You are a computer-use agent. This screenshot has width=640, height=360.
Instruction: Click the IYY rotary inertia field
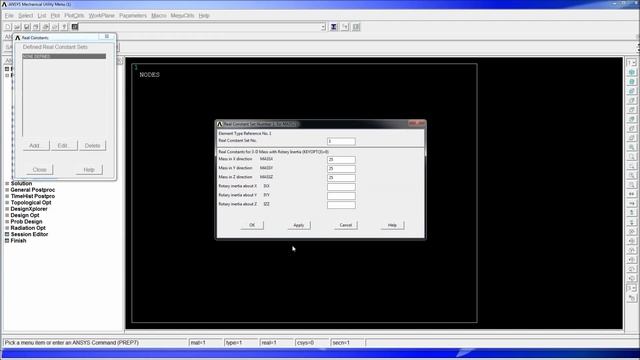tap(341, 196)
